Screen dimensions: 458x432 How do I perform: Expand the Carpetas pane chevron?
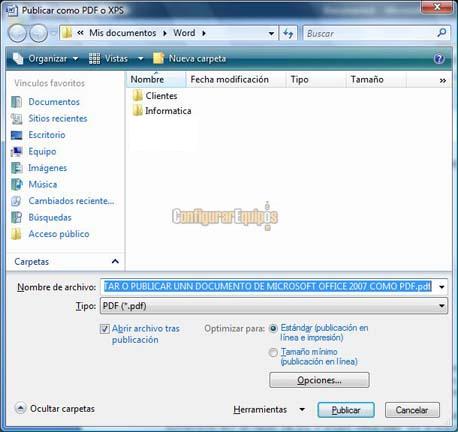click(115, 261)
